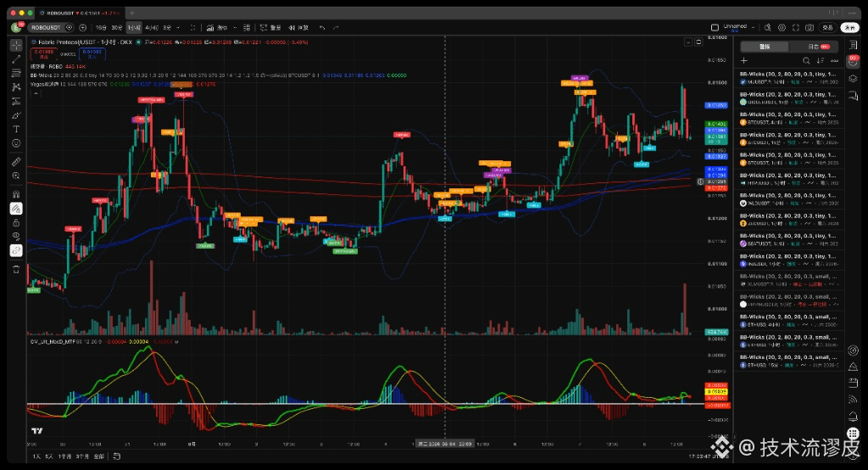Open the alerts more options menu
The image size is (868, 470).
[834, 60]
